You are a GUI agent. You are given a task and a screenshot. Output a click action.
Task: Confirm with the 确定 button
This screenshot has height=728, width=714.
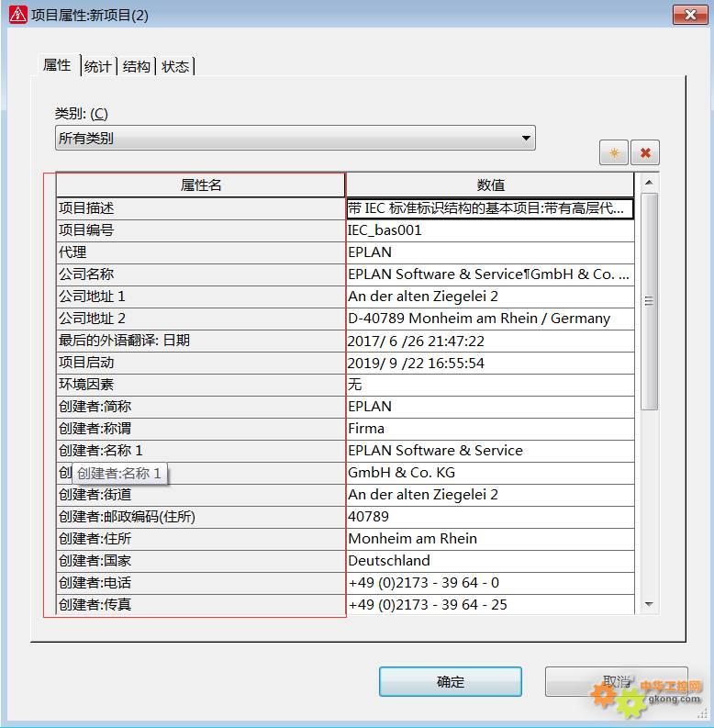(451, 681)
